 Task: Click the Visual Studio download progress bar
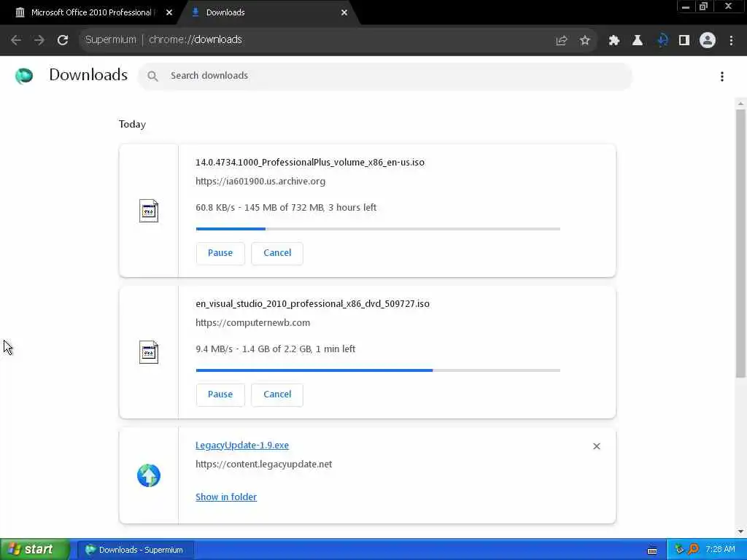coord(378,370)
